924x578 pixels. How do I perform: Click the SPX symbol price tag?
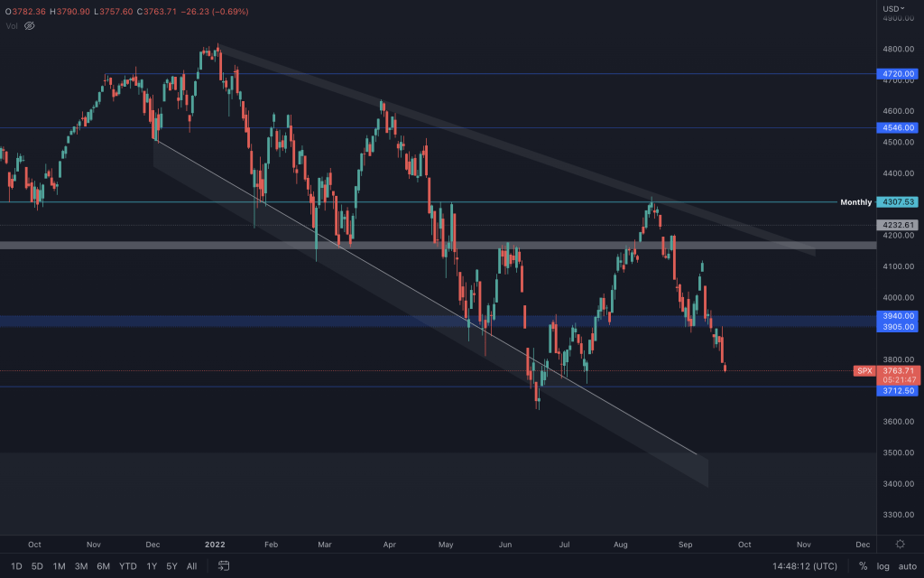[x=864, y=371]
